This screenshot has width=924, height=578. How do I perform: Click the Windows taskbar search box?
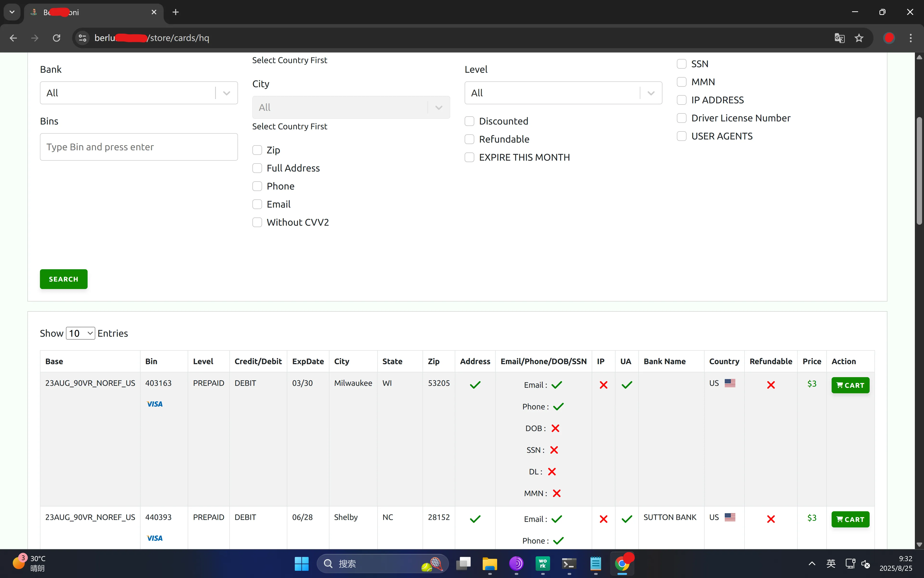pos(383,564)
